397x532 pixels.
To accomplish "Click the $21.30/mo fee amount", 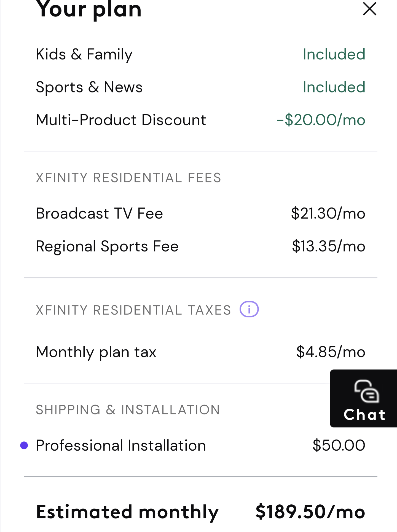I will point(328,214).
